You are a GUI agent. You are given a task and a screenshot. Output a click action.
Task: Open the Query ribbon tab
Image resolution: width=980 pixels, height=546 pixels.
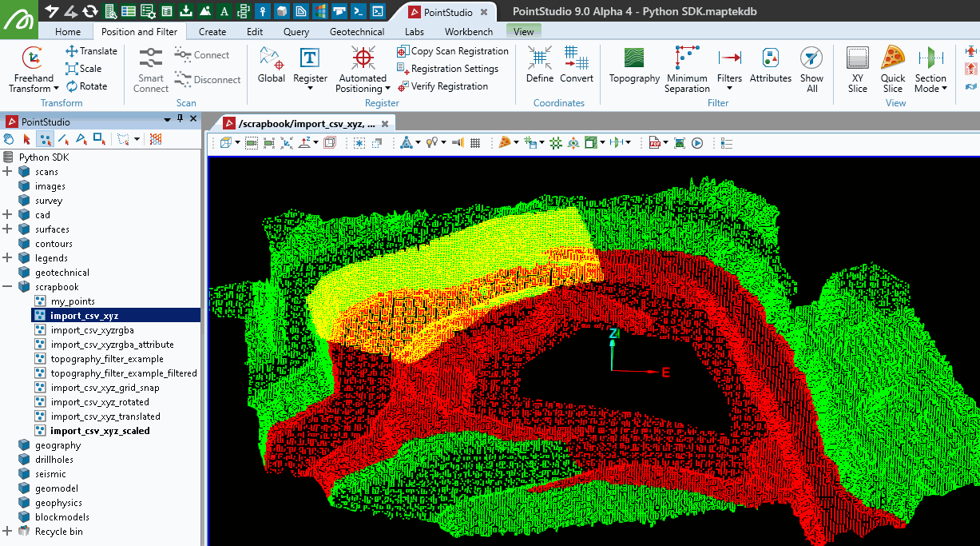[296, 32]
